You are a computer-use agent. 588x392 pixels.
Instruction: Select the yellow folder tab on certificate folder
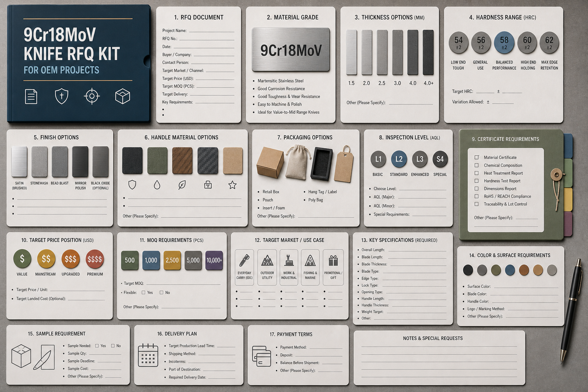568,199
